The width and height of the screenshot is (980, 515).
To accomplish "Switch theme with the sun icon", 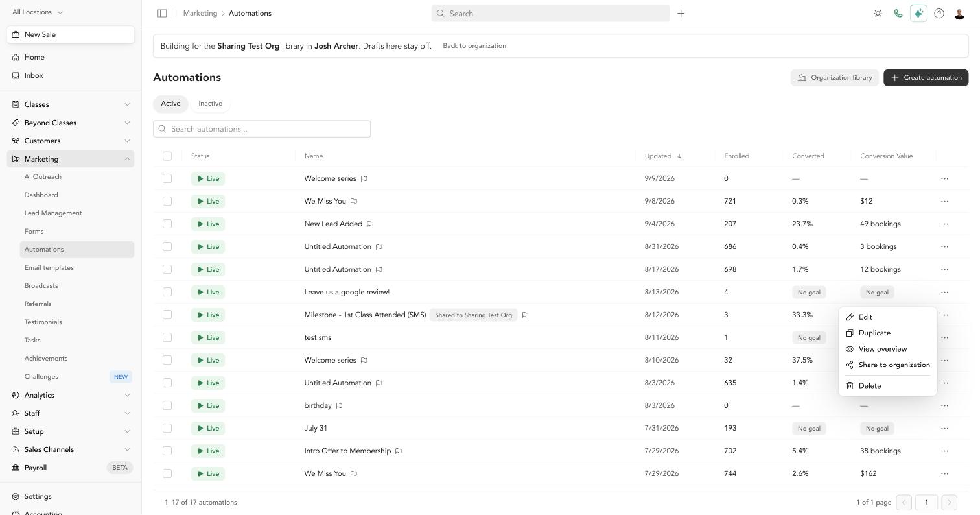I will tap(878, 13).
